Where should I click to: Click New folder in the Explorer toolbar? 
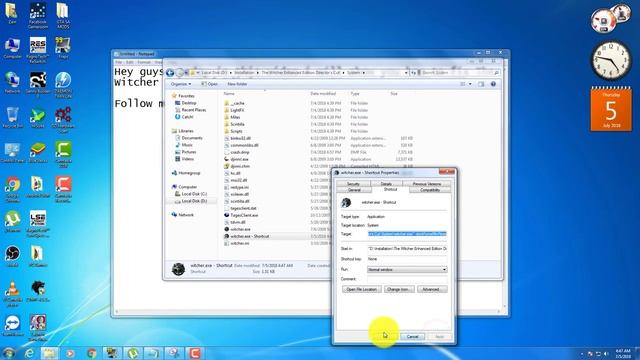pyautogui.click(x=237, y=84)
